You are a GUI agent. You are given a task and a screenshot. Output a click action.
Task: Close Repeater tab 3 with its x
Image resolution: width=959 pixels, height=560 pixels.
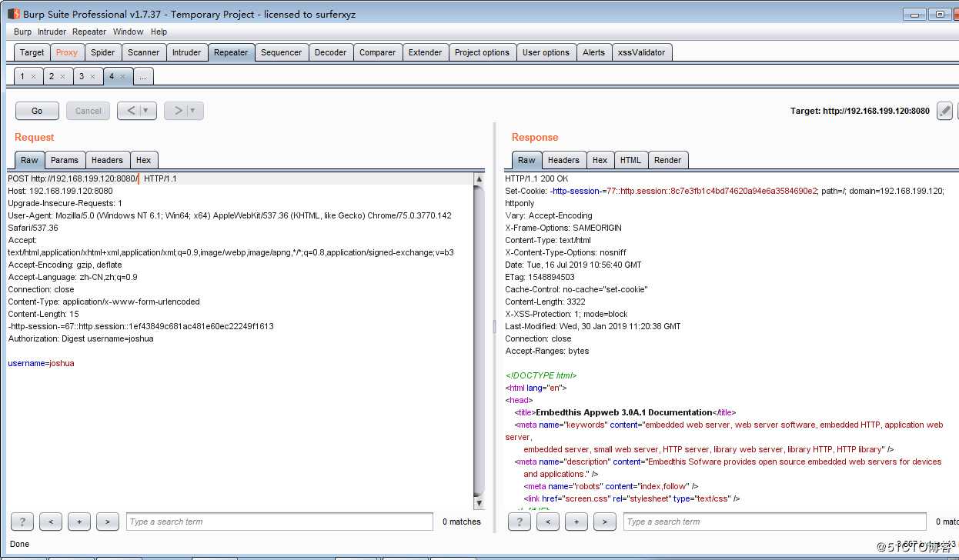(x=92, y=77)
